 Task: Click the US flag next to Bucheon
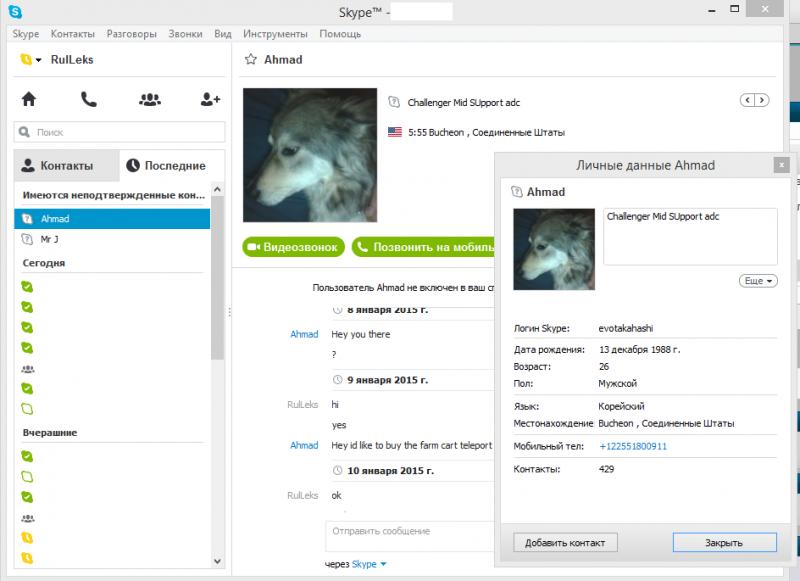coord(394,132)
